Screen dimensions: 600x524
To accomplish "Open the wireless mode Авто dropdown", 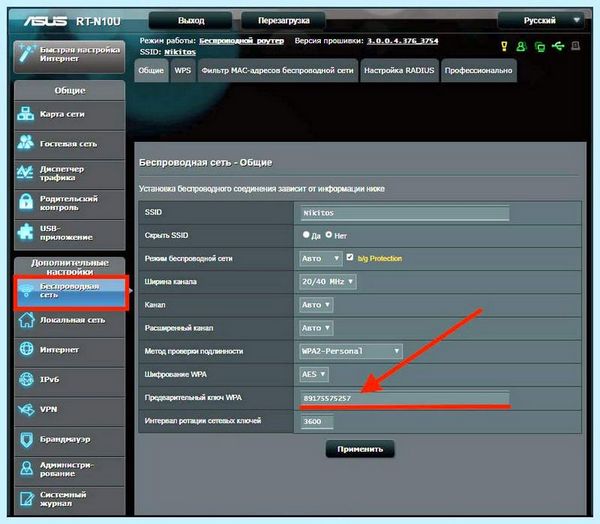I will (x=320, y=258).
